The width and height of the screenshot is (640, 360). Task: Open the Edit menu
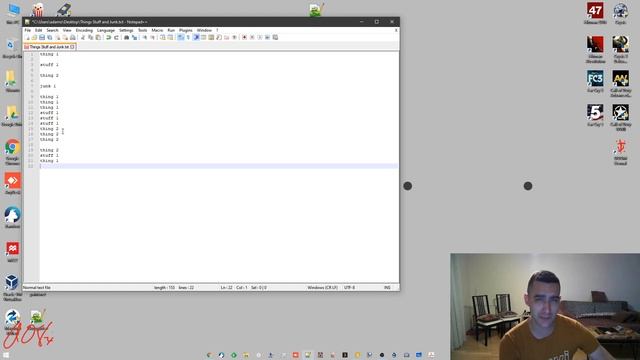pos(38,30)
